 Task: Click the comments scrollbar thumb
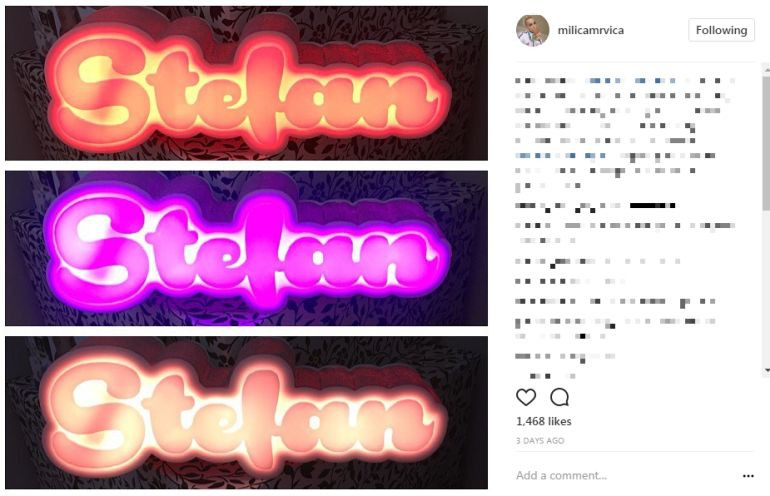coord(767,142)
